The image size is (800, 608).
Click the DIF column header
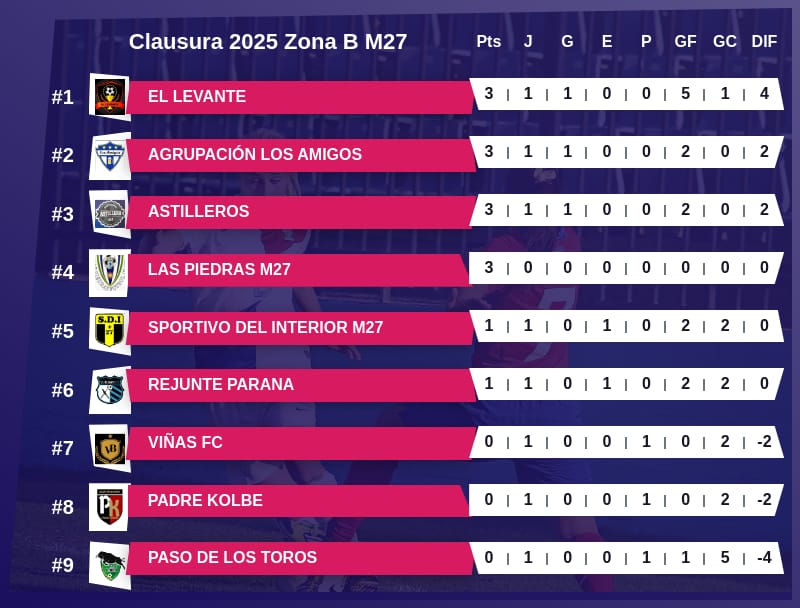click(764, 41)
